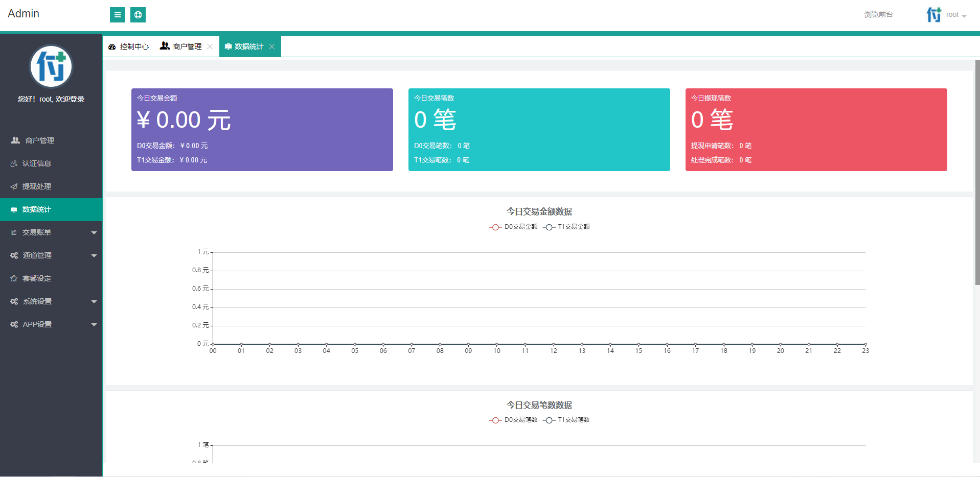Screen dimensions: 980x477
Task: Click the 商户管理 users icon in sidebar
Action: click(x=15, y=140)
